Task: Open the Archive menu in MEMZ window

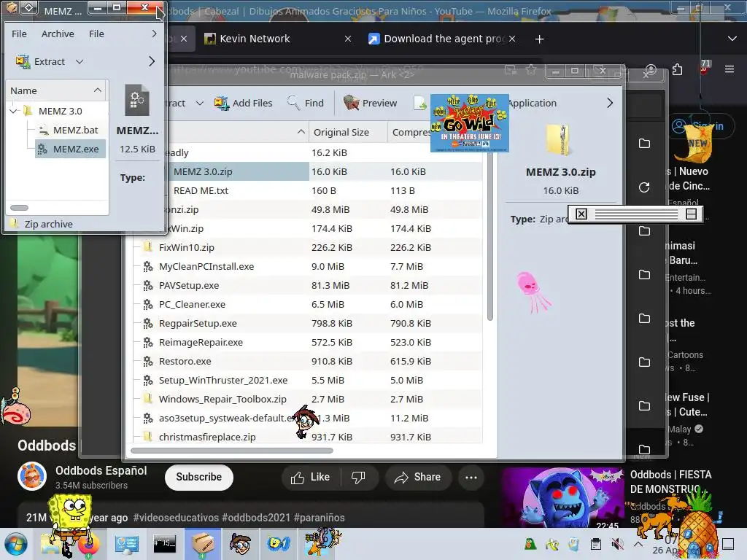Action: pyautogui.click(x=58, y=34)
